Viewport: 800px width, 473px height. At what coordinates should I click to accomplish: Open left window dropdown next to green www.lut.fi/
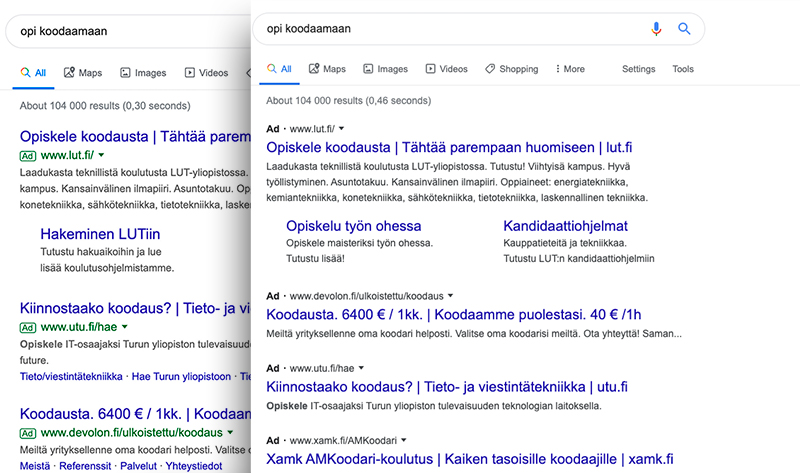click(101, 155)
